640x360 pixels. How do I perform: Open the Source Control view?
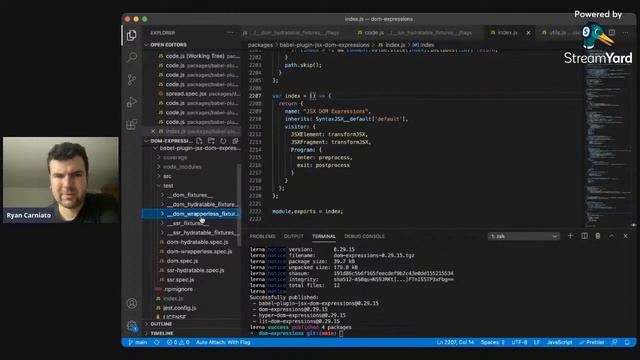pyautogui.click(x=131, y=80)
